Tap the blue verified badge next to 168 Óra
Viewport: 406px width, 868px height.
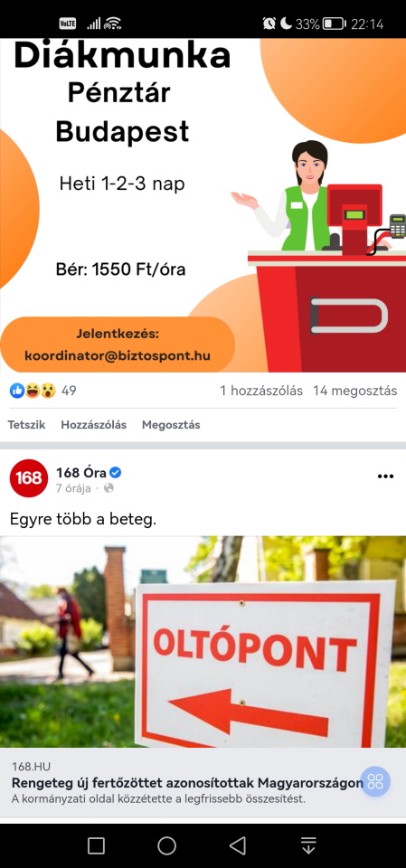click(116, 473)
